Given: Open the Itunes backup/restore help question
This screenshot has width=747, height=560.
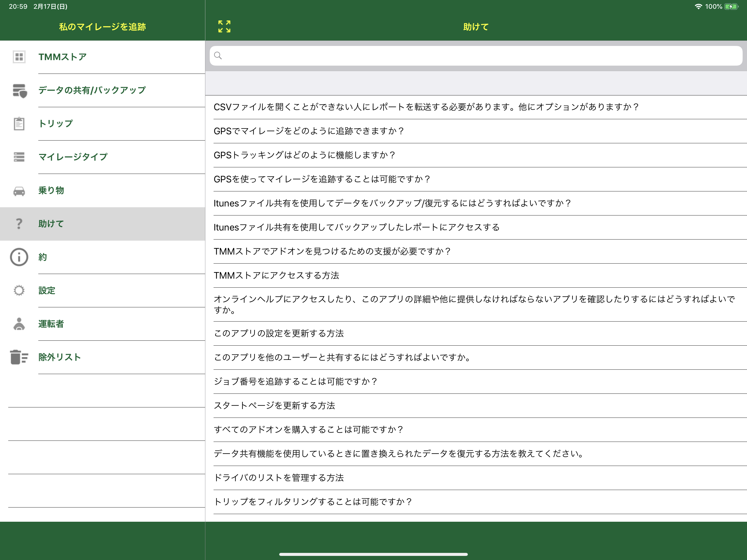Looking at the screenshot, I should [x=392, y=203].
